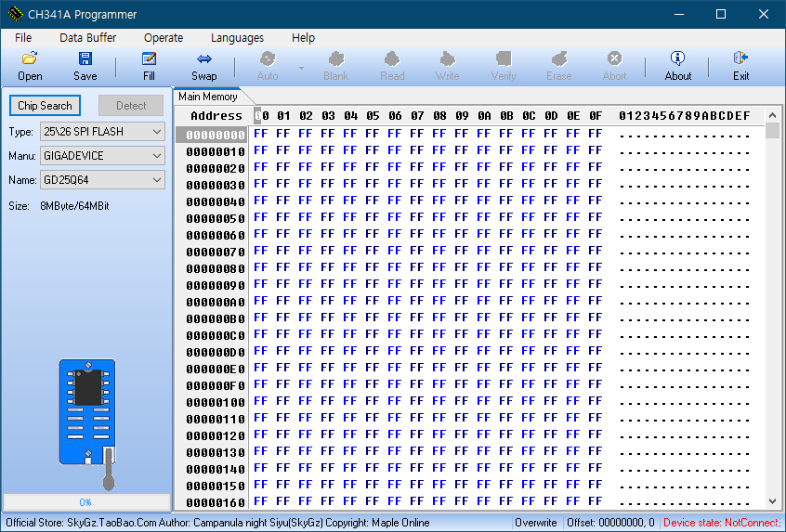The width and height of the screenshot is (786, 532).
Task: Select the Main Memory tab
Action: click(208, 97)
